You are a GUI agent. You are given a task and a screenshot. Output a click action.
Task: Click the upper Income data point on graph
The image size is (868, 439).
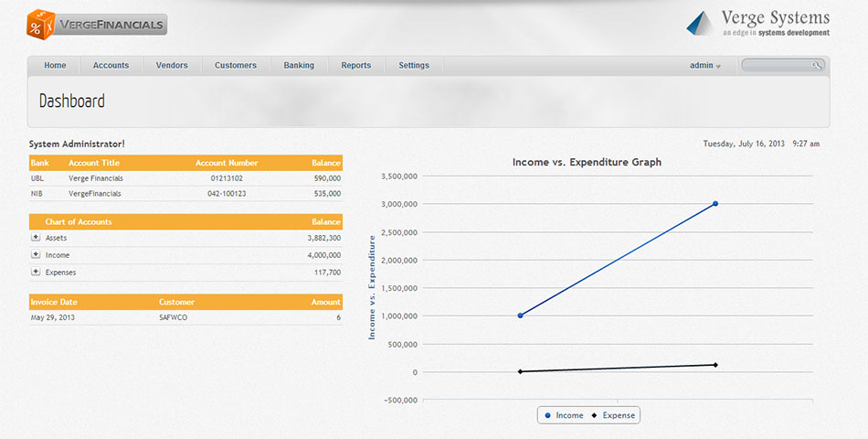715,204
